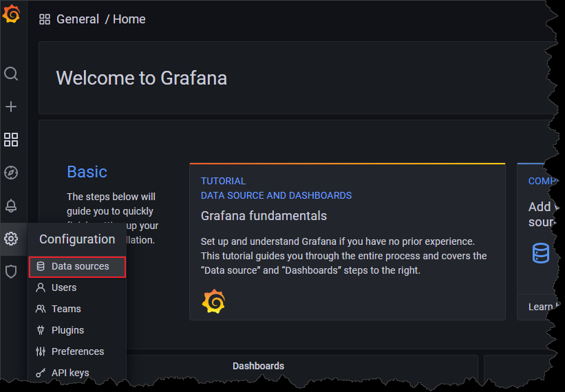Select Data sources in Configuration menu
Image resolution: width=565 pixels, height=392 pixels.
click(80, 266)
